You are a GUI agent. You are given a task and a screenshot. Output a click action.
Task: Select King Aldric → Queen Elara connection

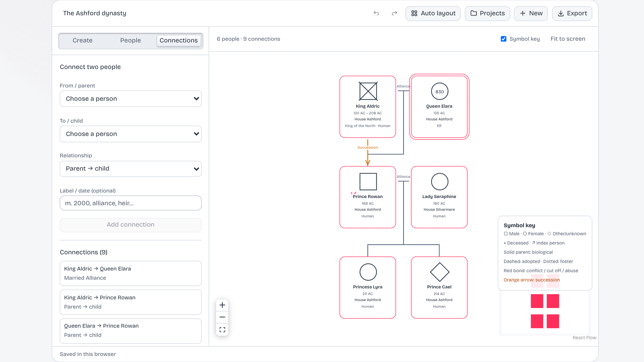tap(130, 273)
